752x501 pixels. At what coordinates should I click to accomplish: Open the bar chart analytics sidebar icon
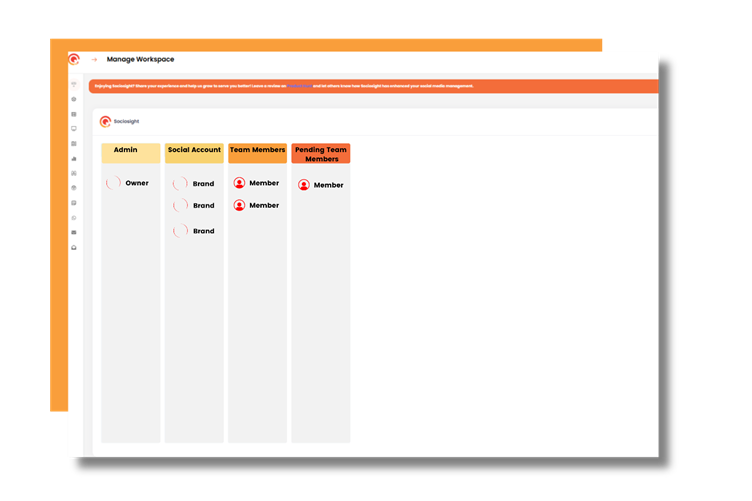74,159
